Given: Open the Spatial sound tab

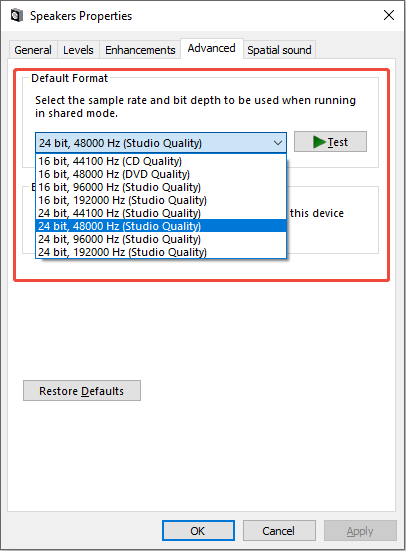Looking at the screenshot, I should pos(279,50).
